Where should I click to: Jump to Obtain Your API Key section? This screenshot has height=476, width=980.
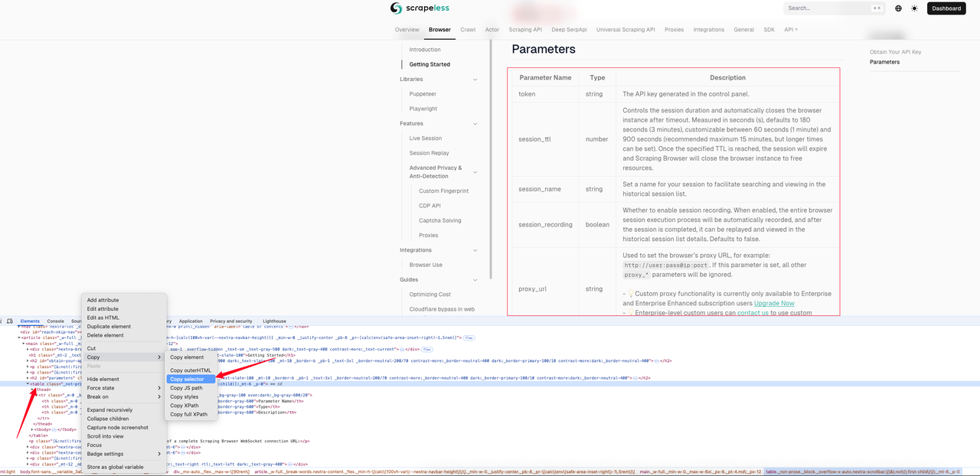point(896,52)
